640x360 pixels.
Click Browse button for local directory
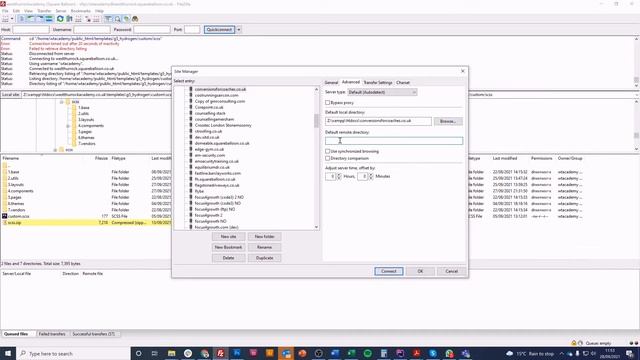pyautogui.click(x=448, y=121)
